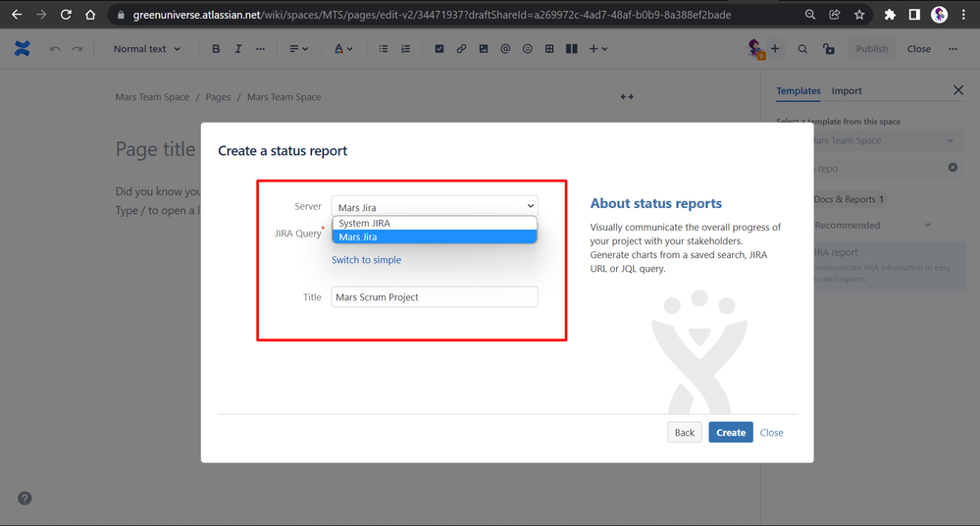Undo the last edit
The height and width of the screenshot is (526, 980).
tap(55, 49)
